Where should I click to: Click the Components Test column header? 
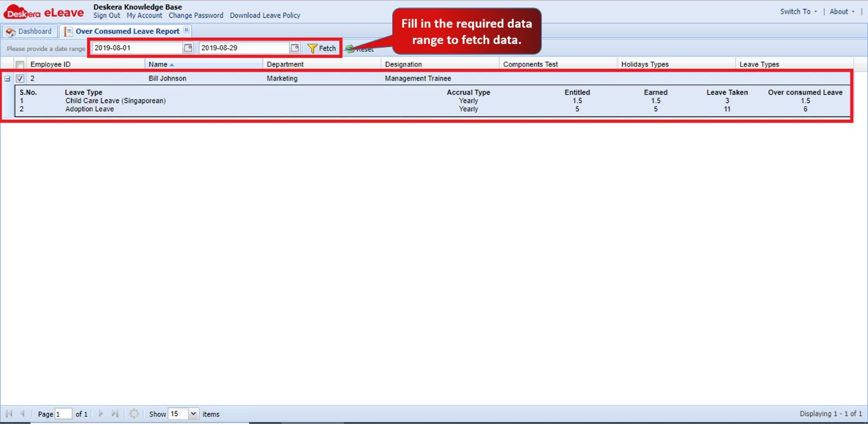[558, 64]
